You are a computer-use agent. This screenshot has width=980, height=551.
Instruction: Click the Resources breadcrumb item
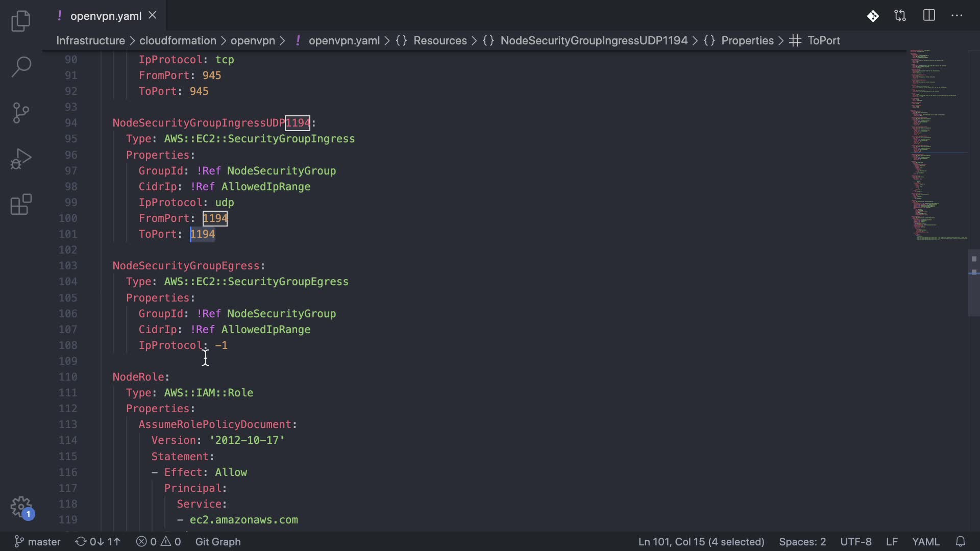click(440, 41)
